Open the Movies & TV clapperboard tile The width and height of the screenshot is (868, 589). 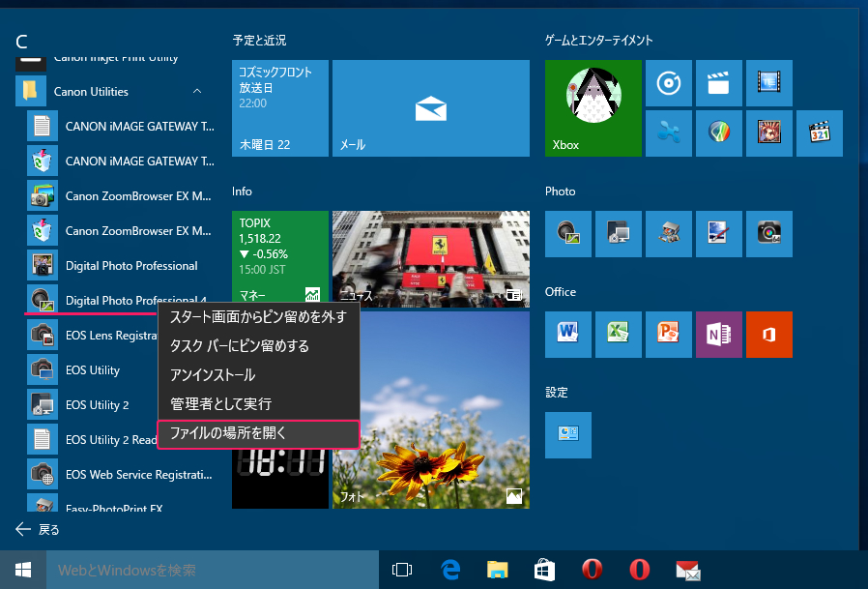[718, 83]
